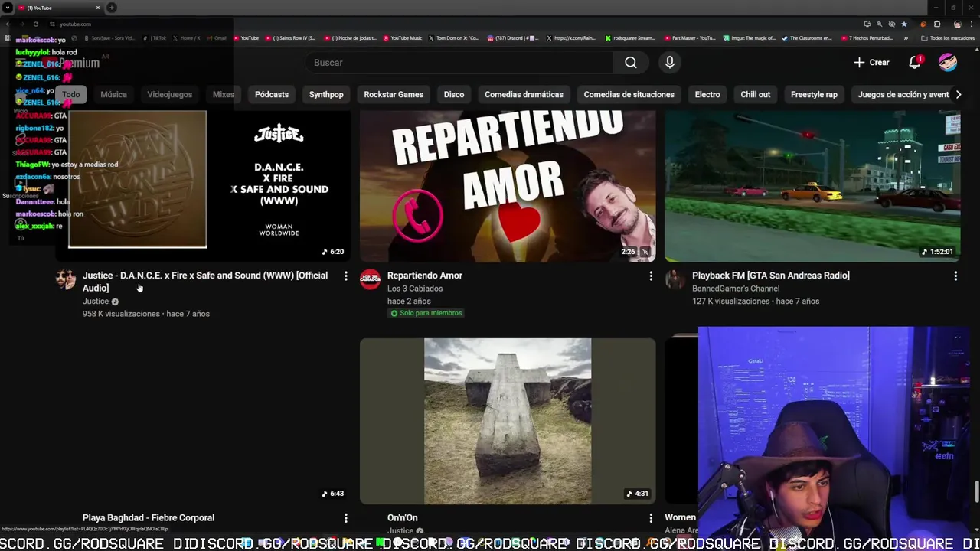Show more chips with right chevron

(x=958, y=94)
